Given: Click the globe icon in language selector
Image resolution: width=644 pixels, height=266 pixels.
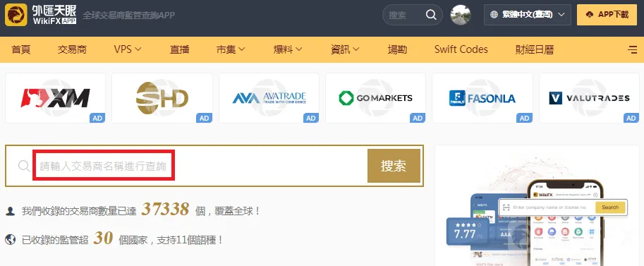Looking at the screenshot, I should click(494, 15).
